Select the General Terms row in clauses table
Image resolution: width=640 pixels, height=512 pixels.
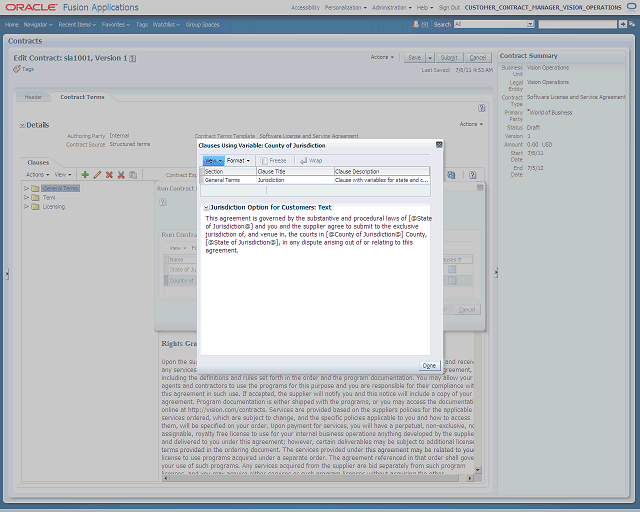coord(315,180)
